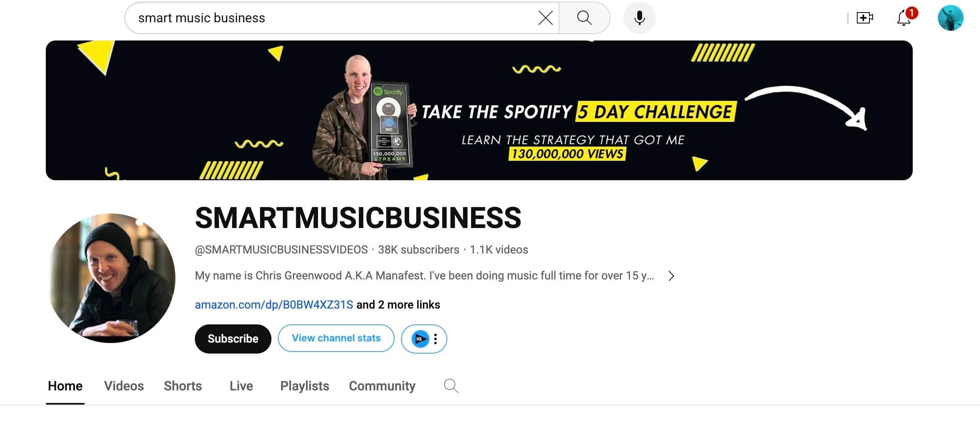980x422 pixels.
Task: Open the Shorts tab
Action: (x=183, y=386)
